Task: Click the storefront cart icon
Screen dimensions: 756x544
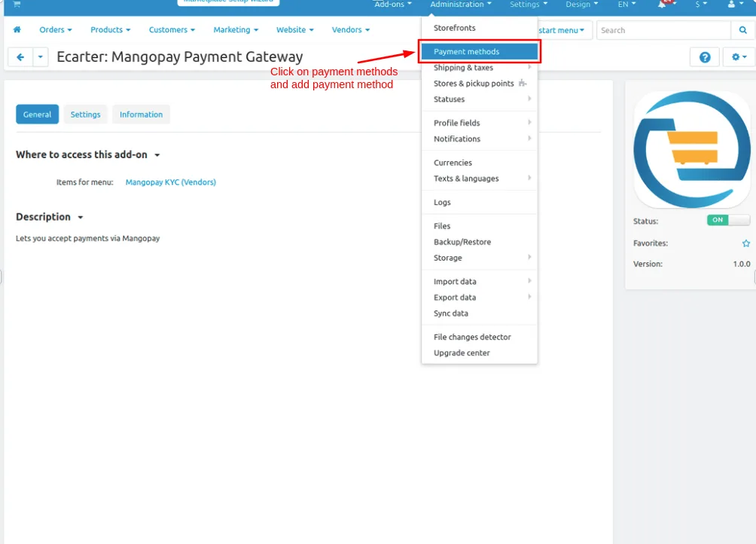Action: tap(17, 4)
